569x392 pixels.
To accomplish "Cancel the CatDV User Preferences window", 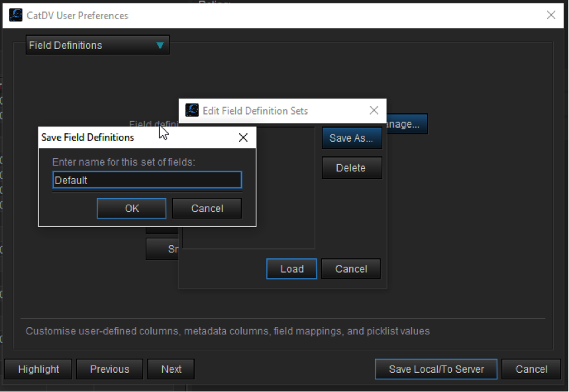I will [531, 369].
